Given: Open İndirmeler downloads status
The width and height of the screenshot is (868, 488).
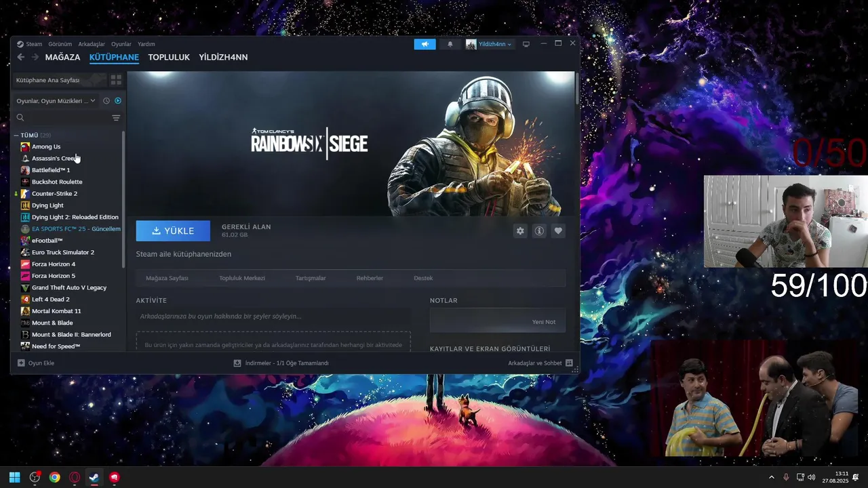Looking at the screenshot, I should 281,363.
